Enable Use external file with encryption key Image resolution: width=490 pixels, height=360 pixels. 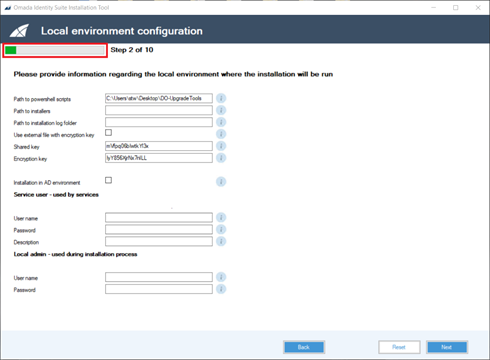point(108,133)
